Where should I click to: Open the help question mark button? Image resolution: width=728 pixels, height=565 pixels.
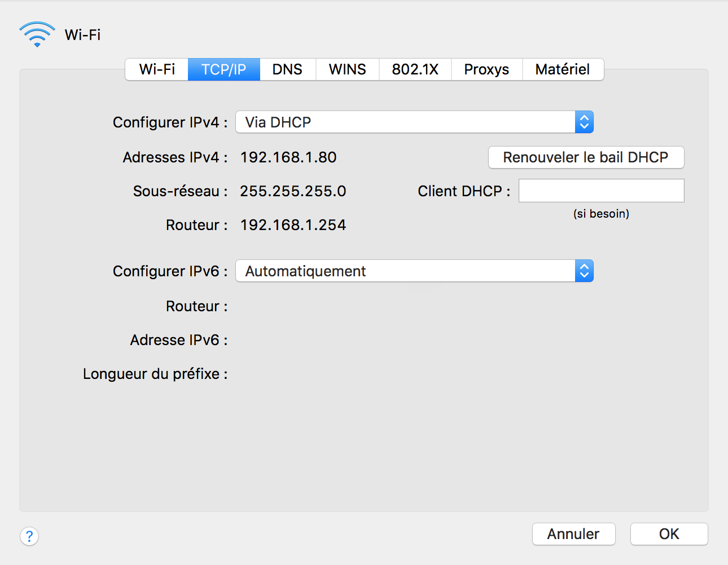point(29,536)
